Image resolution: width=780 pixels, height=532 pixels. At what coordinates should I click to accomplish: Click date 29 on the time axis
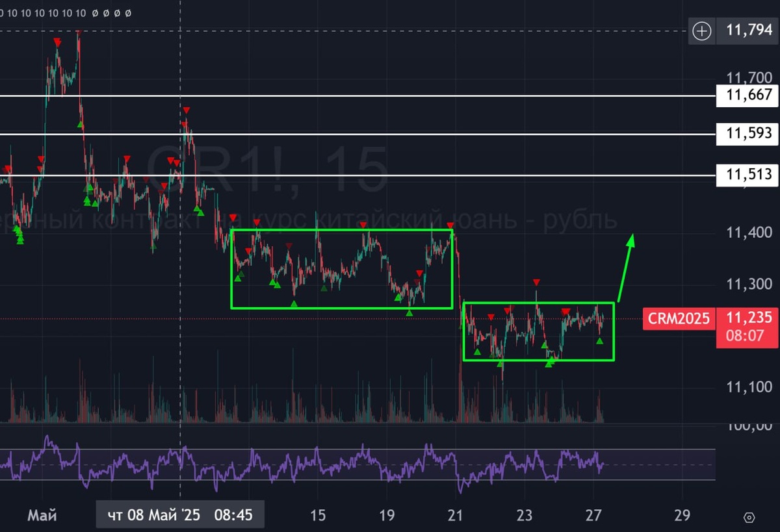click(681, 516)
